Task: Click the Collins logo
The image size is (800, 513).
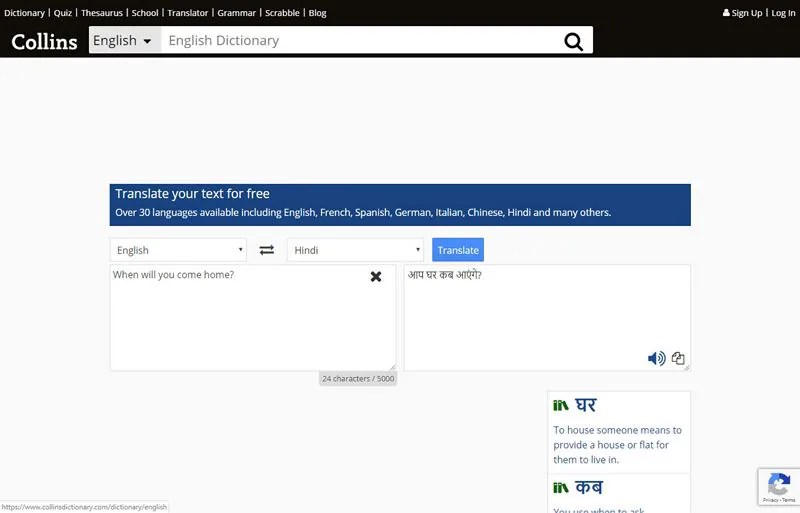Action: 44,41
